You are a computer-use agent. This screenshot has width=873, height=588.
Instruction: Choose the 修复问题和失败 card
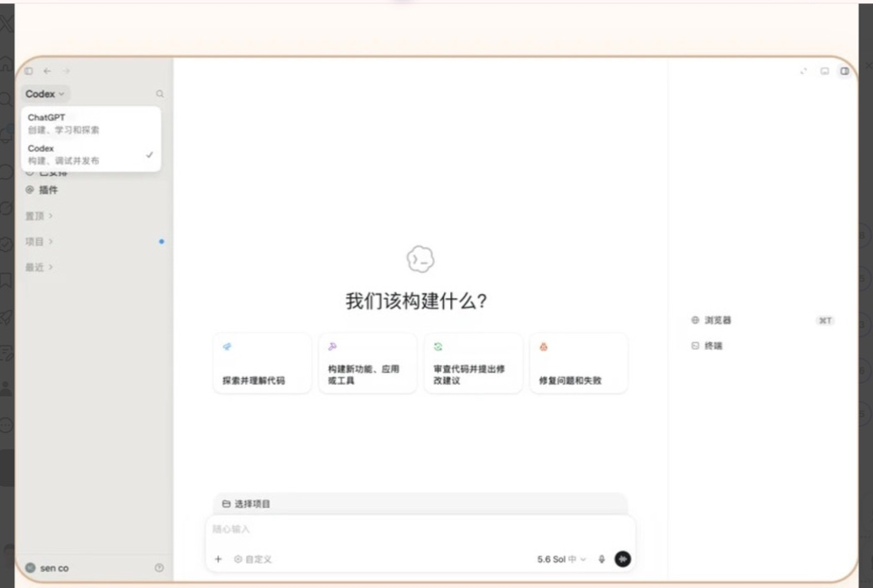coord(578,363)
